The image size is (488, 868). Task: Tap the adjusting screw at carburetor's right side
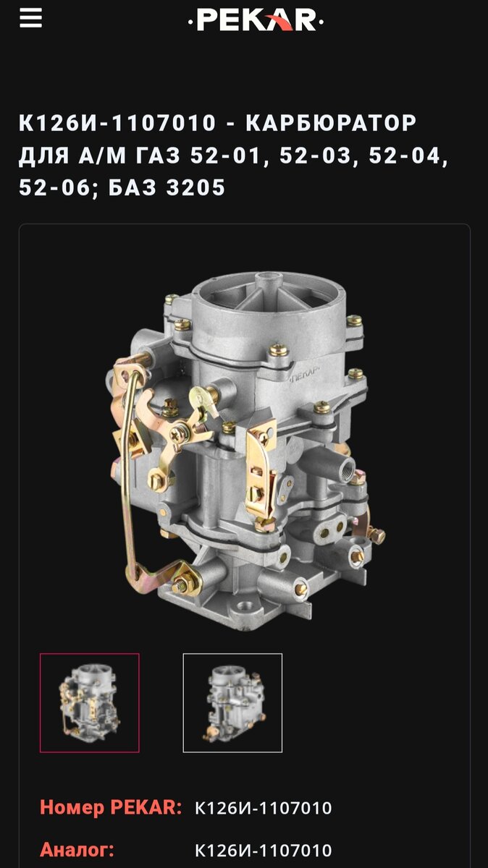(x=375, y=535)
